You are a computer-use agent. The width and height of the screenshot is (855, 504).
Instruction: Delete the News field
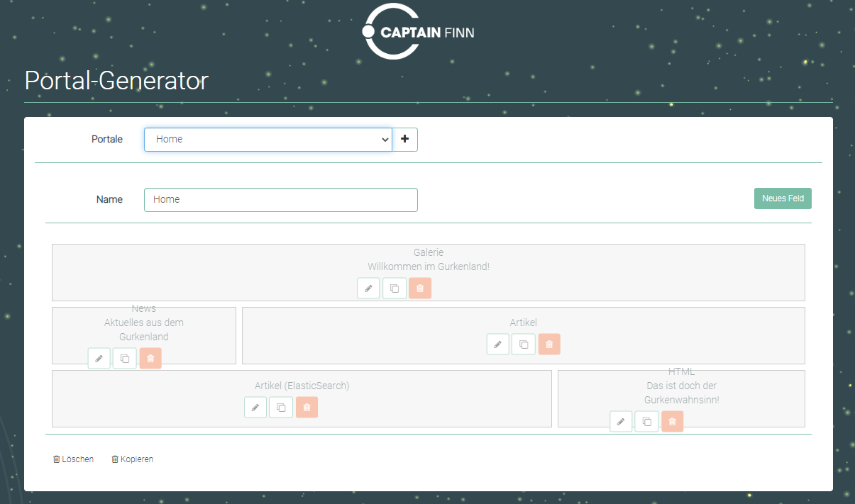point(150,359)
